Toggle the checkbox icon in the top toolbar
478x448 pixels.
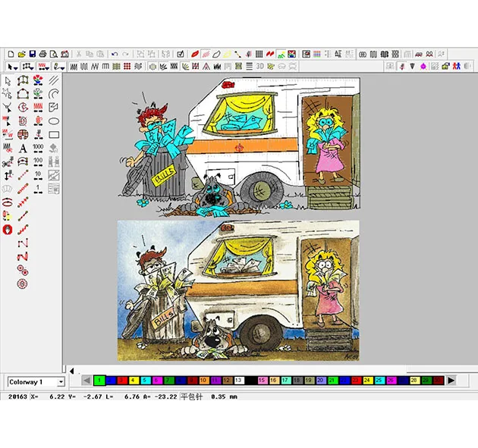point(180,54)
